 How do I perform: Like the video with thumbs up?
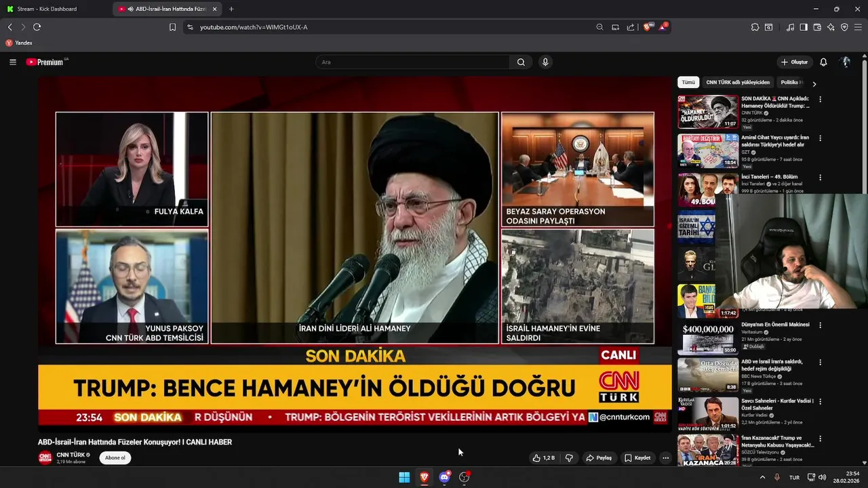(x=544, y=458)
